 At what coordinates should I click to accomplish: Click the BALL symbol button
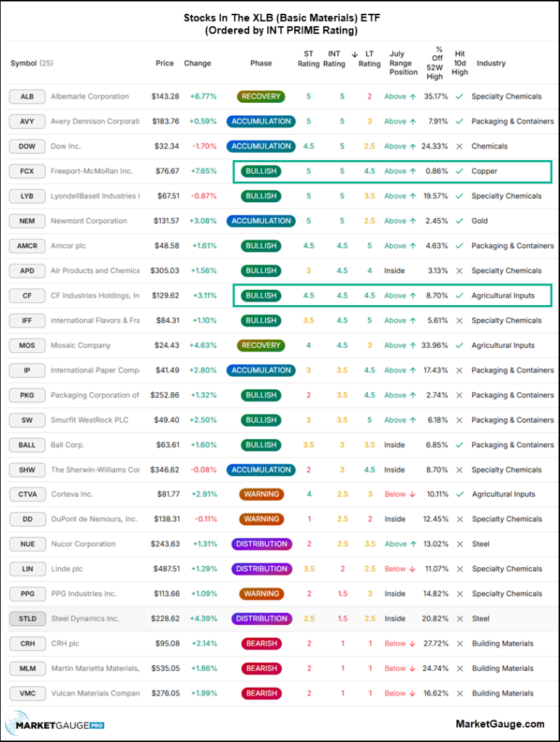pos(27,445)
